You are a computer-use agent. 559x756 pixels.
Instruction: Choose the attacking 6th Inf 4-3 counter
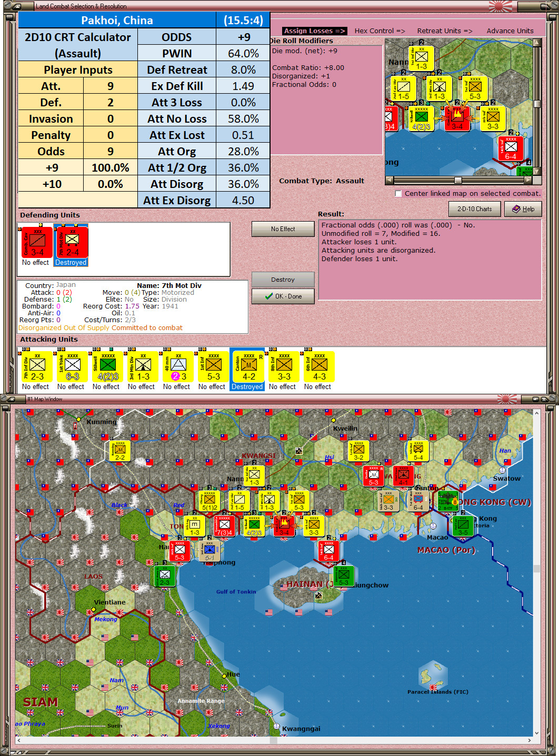[x=319, y=366]
